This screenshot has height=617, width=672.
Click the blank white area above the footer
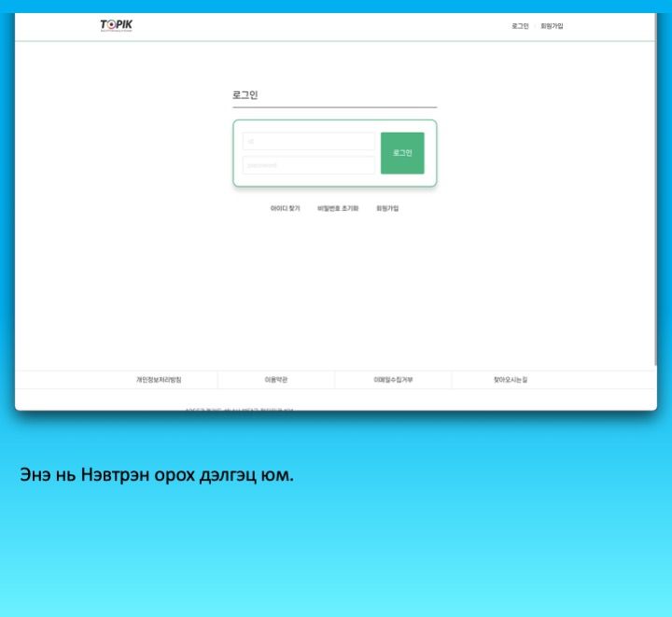(336, 299)
